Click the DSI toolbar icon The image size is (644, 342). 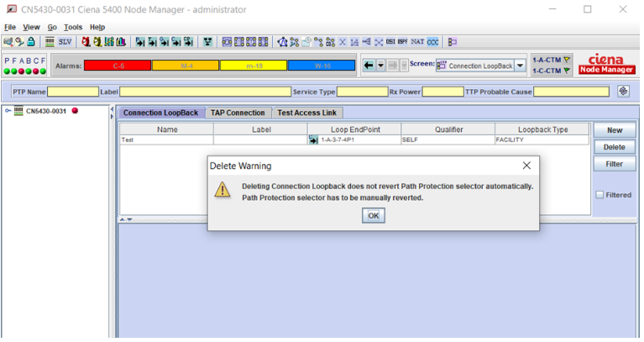[x=390, y=41]
